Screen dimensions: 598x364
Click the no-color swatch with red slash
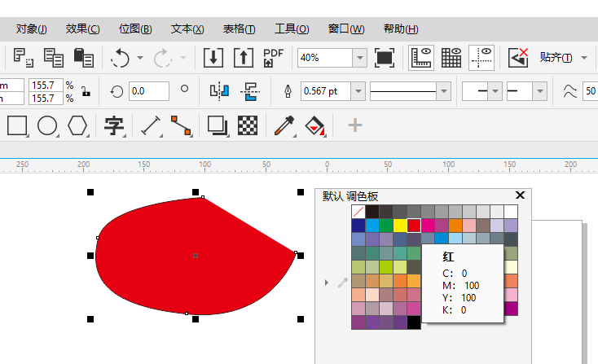(358, 212)
